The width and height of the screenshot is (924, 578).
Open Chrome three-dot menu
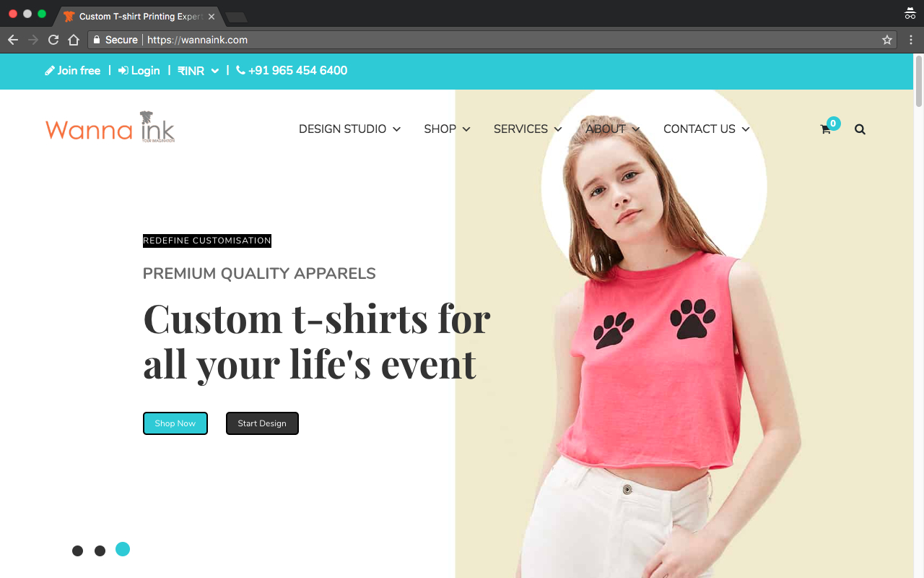(x=910, y=40)
